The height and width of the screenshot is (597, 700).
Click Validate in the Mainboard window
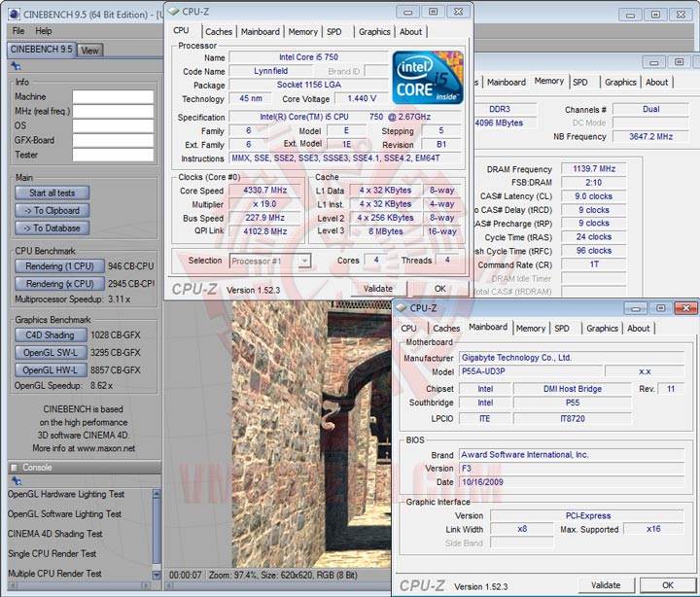pyautogui.click(x=606, y=585)
